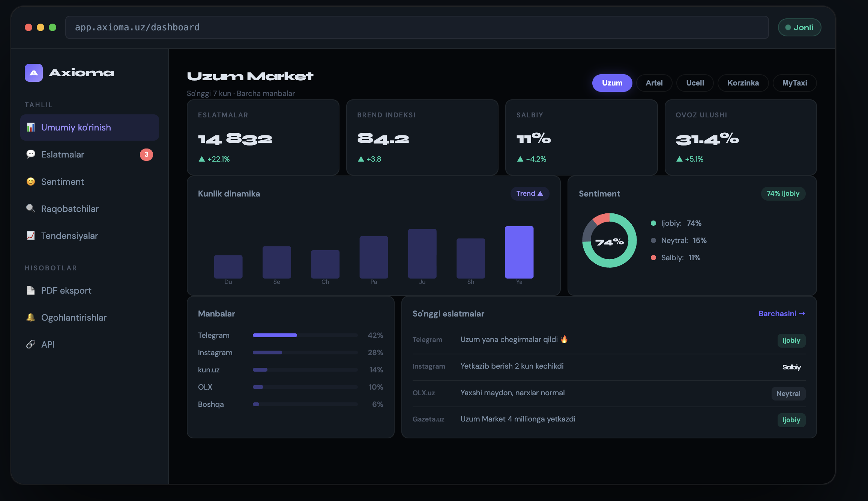The width and height of the screenshot is (868, 501).
Task: Click the Axioma logo icon
Action: [34, 73]
